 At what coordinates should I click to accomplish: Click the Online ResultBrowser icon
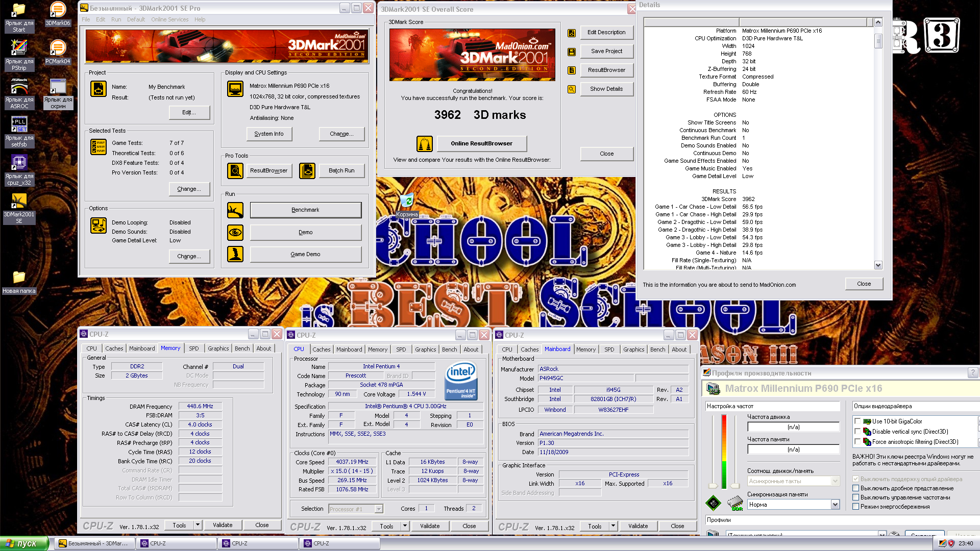click(x=425, y=144)
